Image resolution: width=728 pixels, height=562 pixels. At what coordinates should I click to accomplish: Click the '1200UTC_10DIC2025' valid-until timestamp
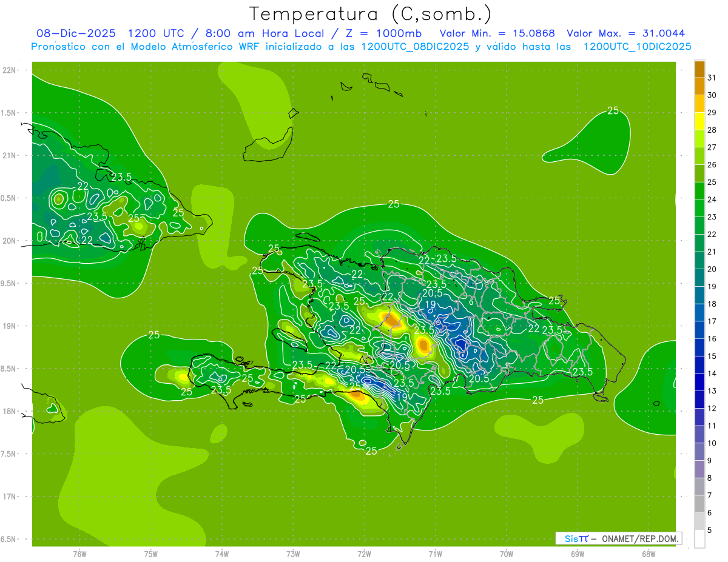click(x=637, y=47)
